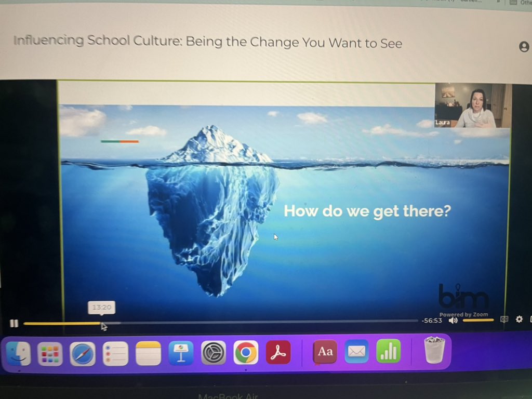Image resolution: width=532 pixels, height=399 pixels.
Task: Launch Numbers from the Dock
Action: point(389,351)
